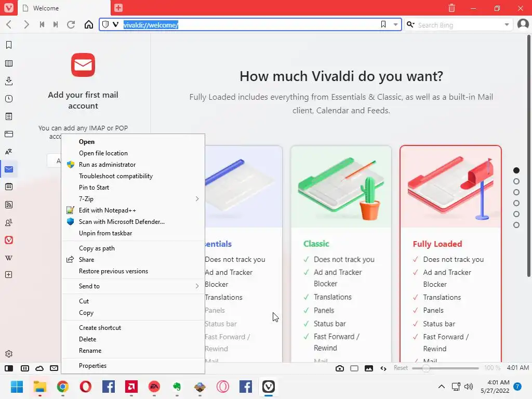Go to the home page

coord(89,24)
